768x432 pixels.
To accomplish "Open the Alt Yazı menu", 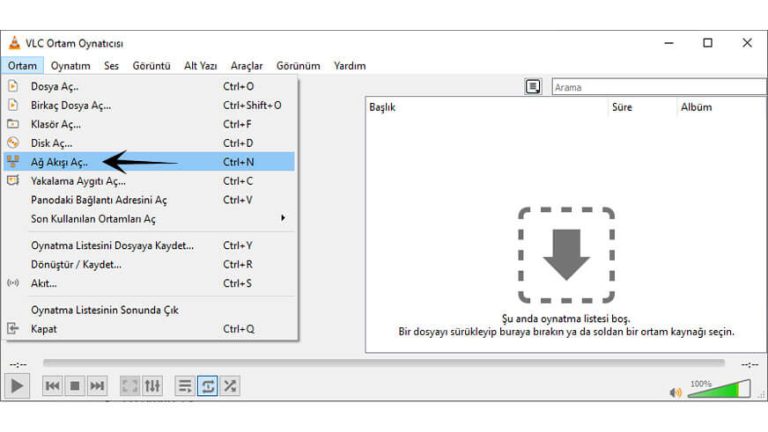I will click(x=200, y=66).
